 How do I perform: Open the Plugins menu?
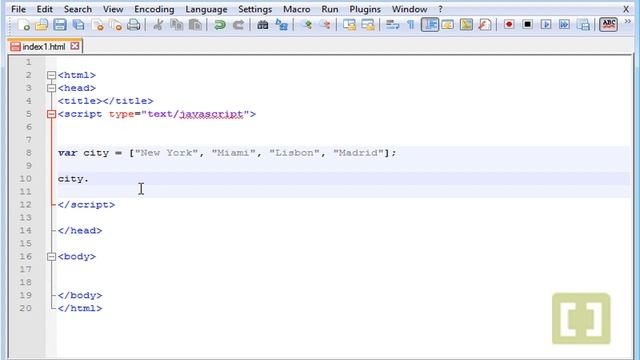[365, 9]
